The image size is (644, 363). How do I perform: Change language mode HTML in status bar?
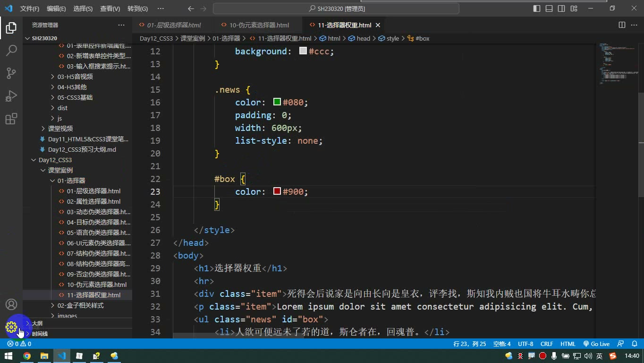pyautogui.click(x=568, y=344)
